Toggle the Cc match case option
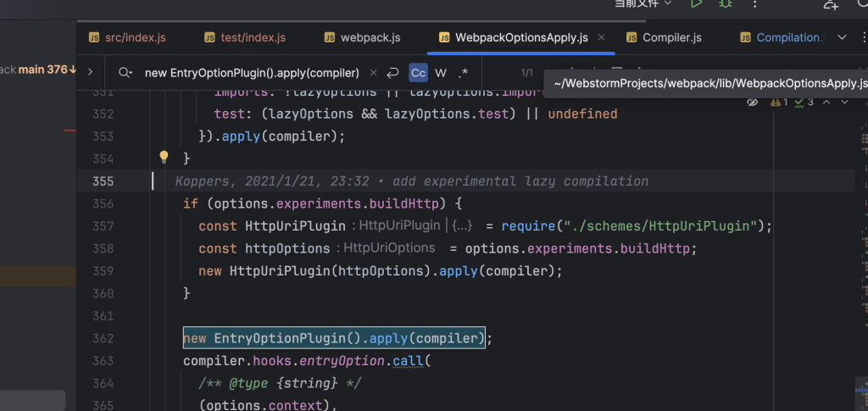Image resolution: width=868 pixels, height=411 pixels. point(419,73)
